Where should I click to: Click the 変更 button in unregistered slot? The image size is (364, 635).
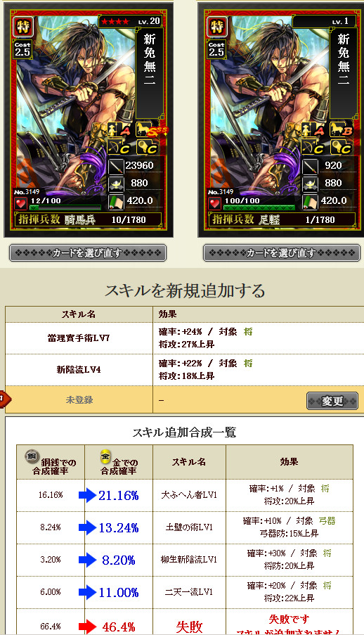(x=332, y=401)
